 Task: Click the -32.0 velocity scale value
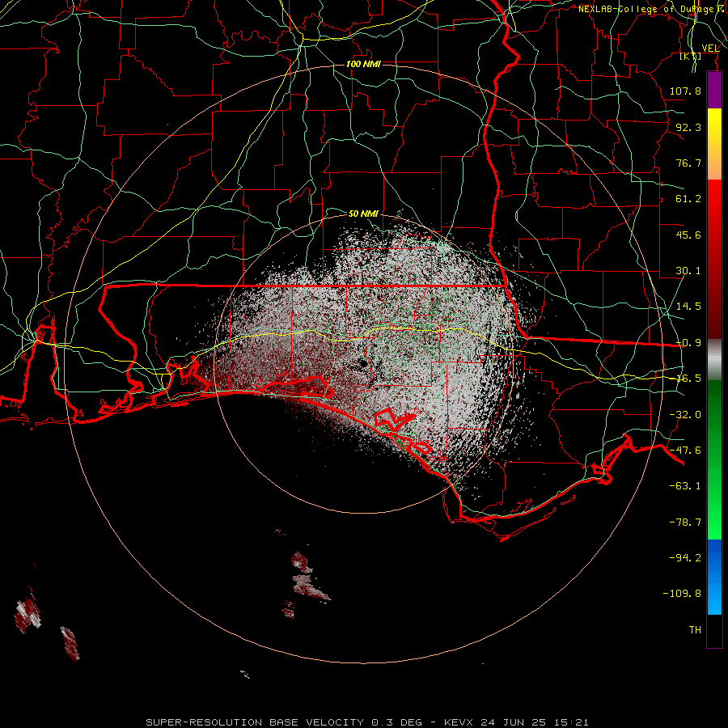click(x=685, y=415)
